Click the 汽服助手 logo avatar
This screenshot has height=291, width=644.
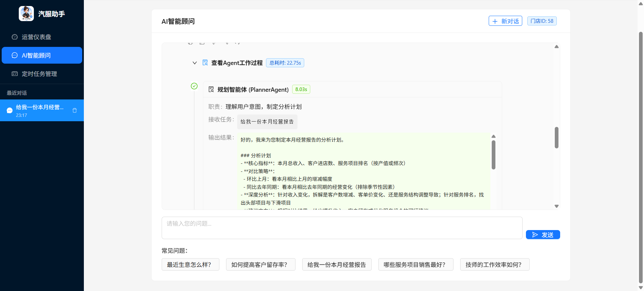point(26,14)
